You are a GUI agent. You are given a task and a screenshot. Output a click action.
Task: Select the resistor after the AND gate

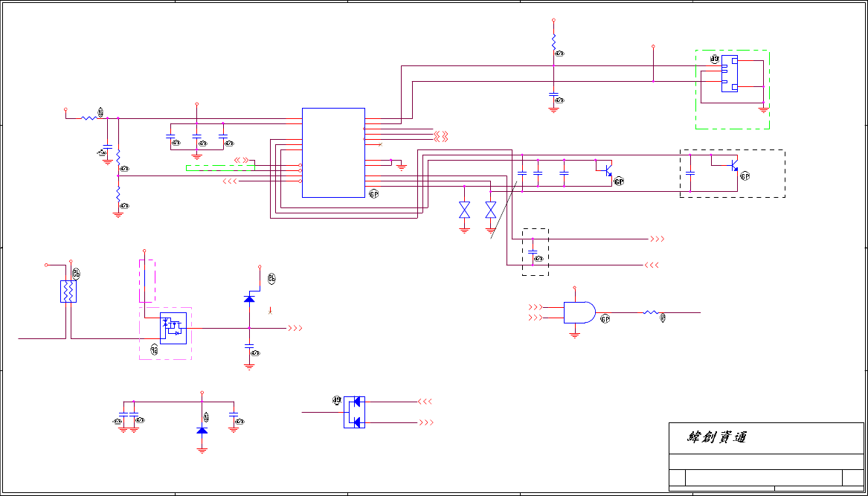click(x=651, y=313)
